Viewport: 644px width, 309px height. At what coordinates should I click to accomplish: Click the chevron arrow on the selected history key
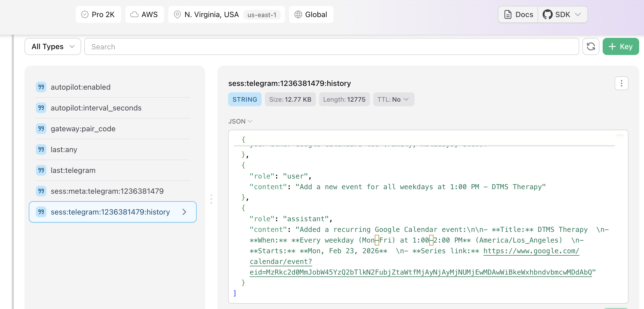tap(184, 212)
